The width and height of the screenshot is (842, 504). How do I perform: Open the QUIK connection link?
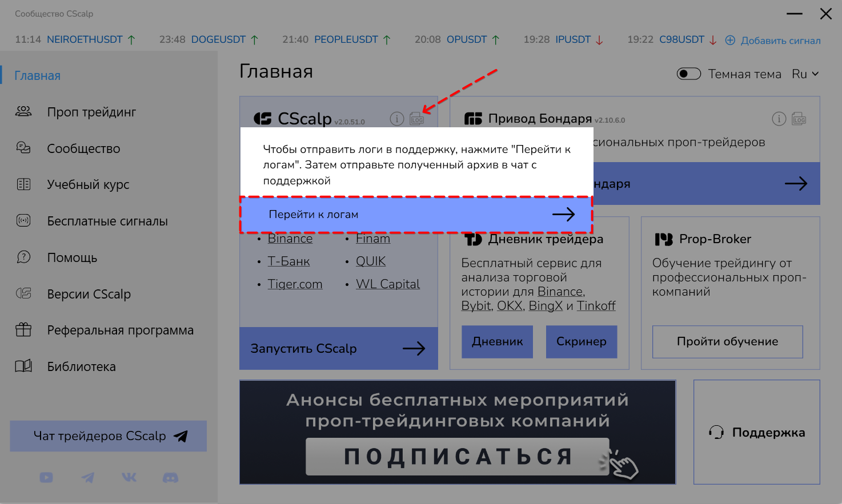[371, 261]
